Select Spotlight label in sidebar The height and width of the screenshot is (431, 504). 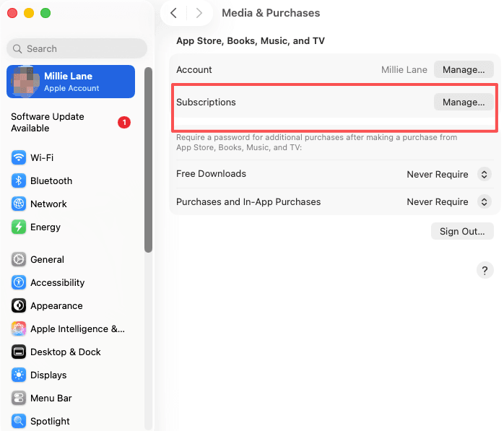pos(50,422)
